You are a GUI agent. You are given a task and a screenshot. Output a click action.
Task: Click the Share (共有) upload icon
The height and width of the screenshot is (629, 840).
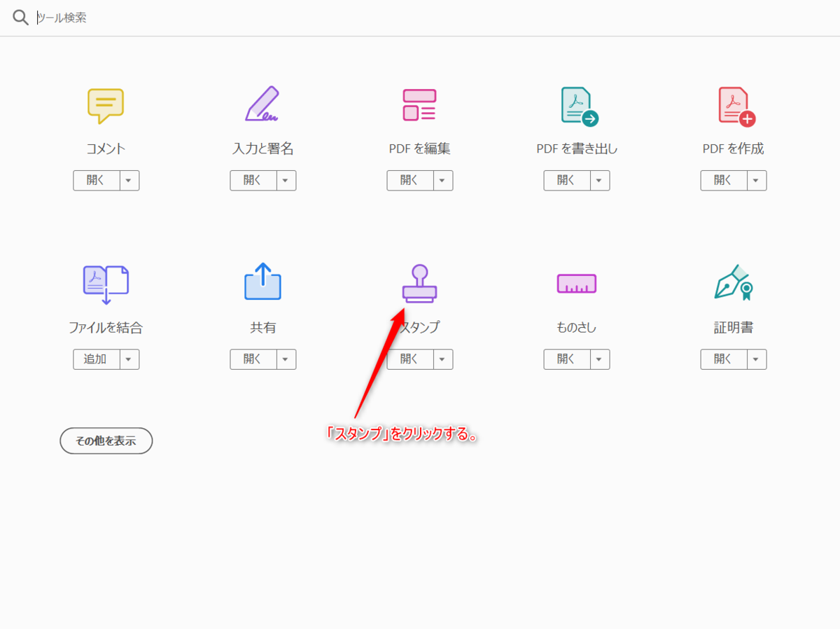pos(262,282)
